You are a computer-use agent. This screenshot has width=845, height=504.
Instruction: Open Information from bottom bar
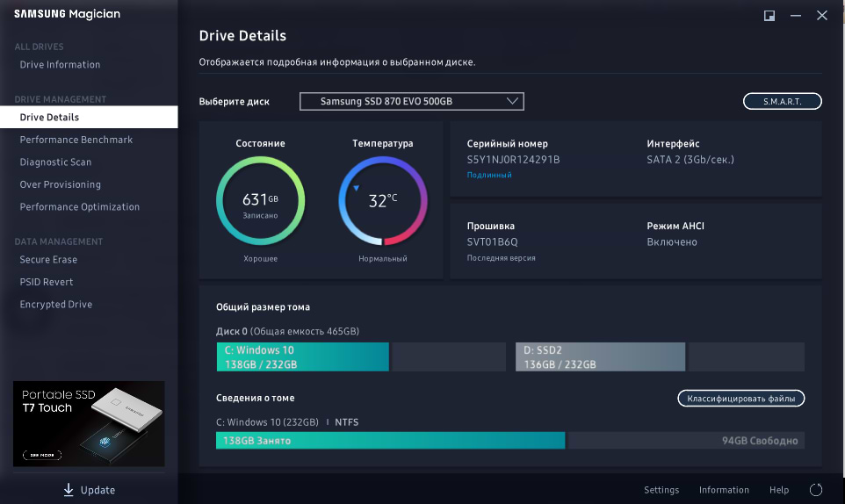click(724, 489)
